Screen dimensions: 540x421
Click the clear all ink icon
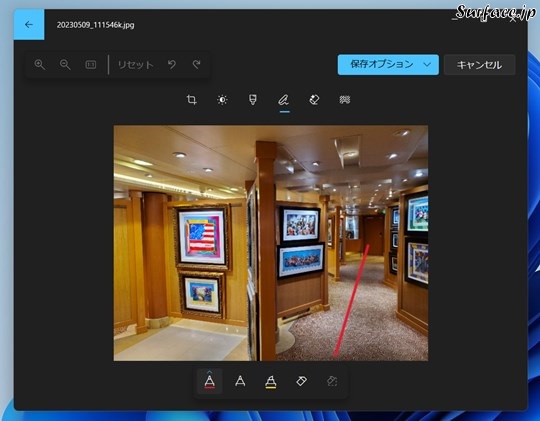tap(332, 381)
